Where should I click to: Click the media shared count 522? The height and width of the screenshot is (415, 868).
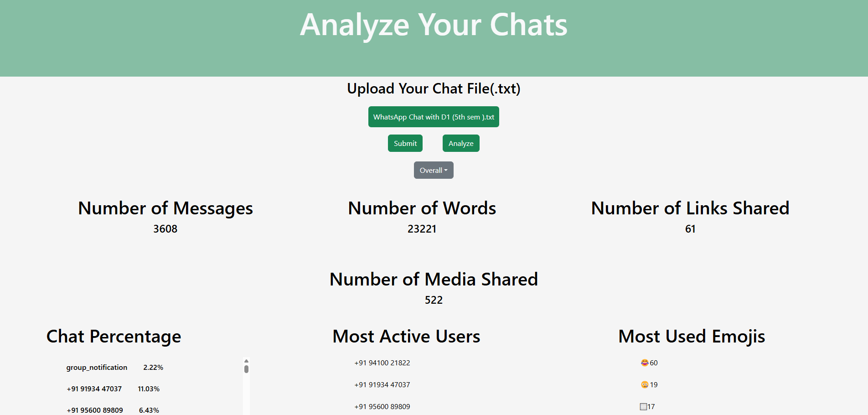pos(434,300)
